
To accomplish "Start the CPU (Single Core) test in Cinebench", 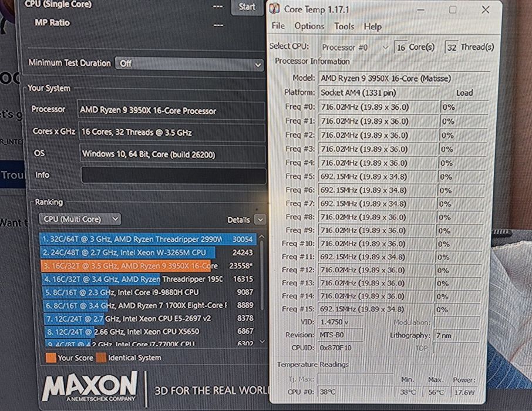I will (x=247, y=7).
